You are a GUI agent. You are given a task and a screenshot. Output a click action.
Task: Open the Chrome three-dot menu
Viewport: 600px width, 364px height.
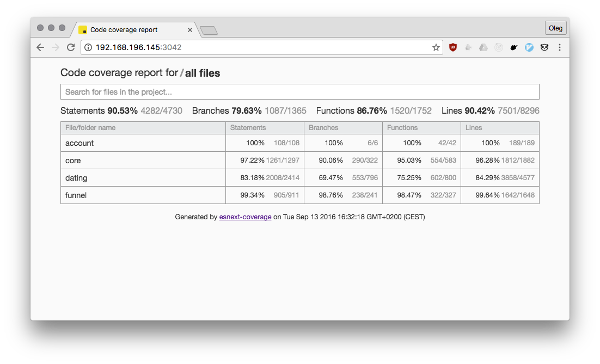click(560, 47)
